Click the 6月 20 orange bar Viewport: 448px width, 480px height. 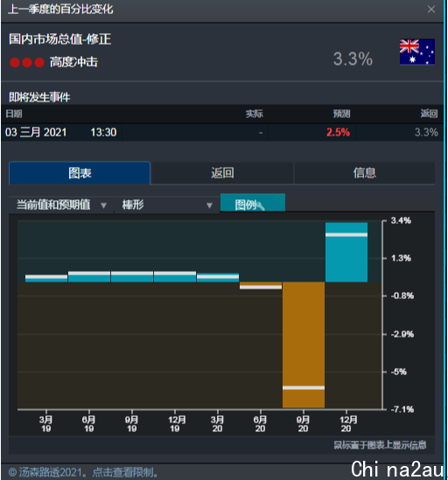tap(261, 285)
